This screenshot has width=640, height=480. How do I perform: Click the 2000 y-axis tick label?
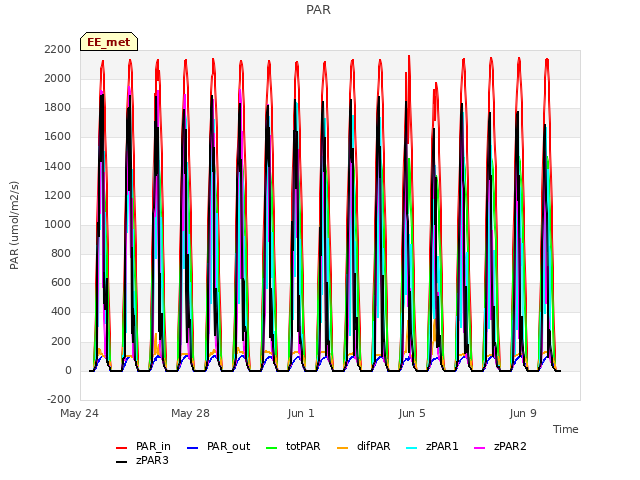(x=58, y=78)
